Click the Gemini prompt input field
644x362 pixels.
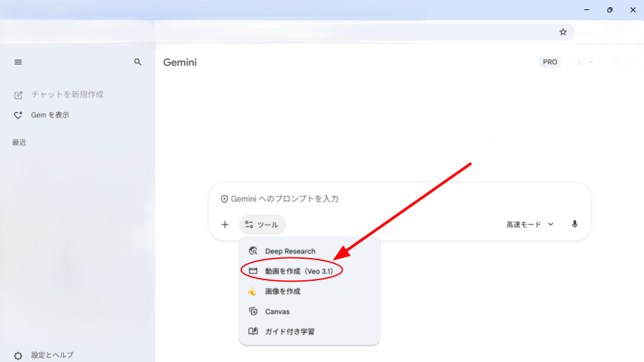click(x=402, y=199)
